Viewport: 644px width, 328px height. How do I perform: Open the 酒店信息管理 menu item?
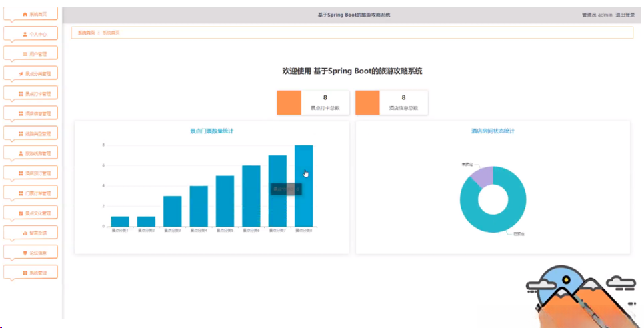31,114
